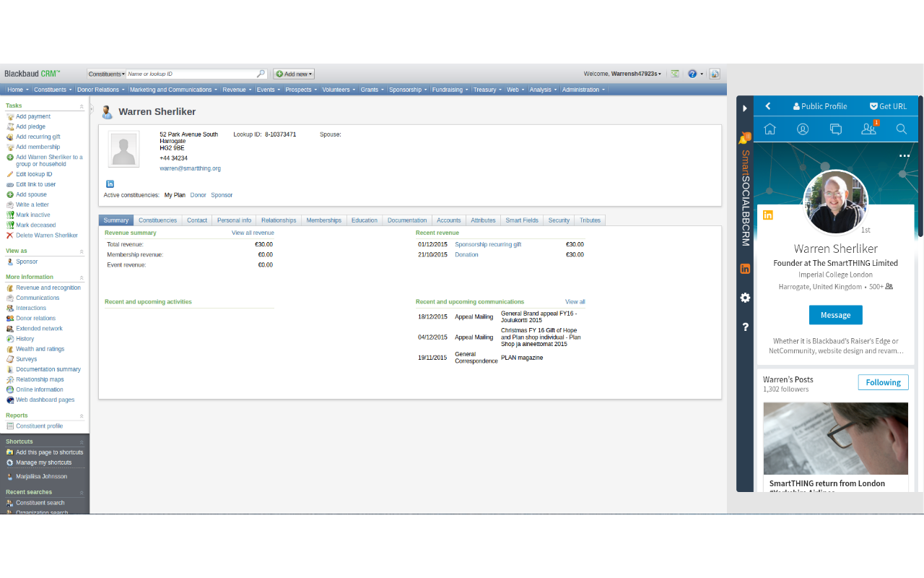924x578 pixels.
Task: Open the Administration menu
Action: click(x=583, y=90)
